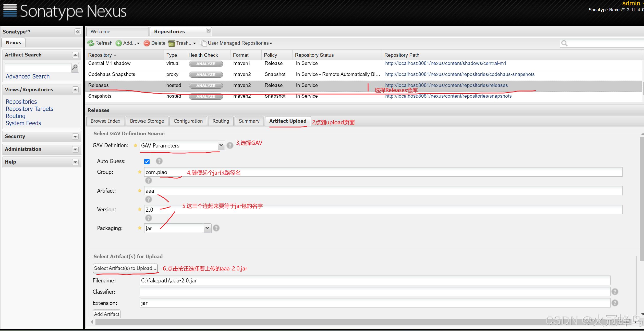The width and height of the screenshot is (644, 331).
Task: Open the Add repository menu
Action: [x=128, y=43]
